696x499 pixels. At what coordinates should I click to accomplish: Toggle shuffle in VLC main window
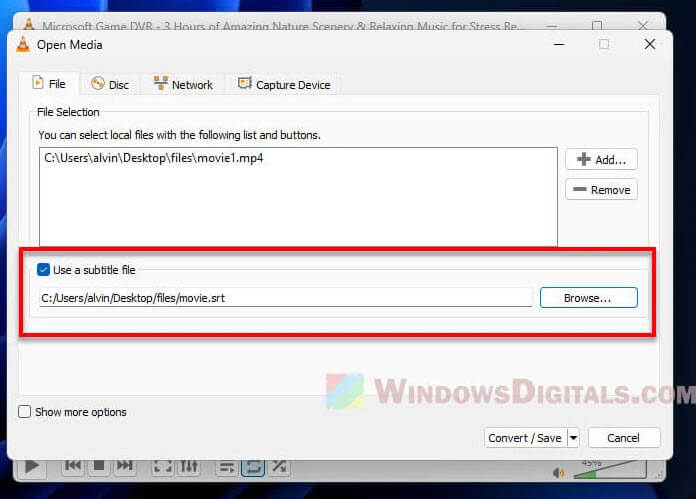(x=279, y=467)
